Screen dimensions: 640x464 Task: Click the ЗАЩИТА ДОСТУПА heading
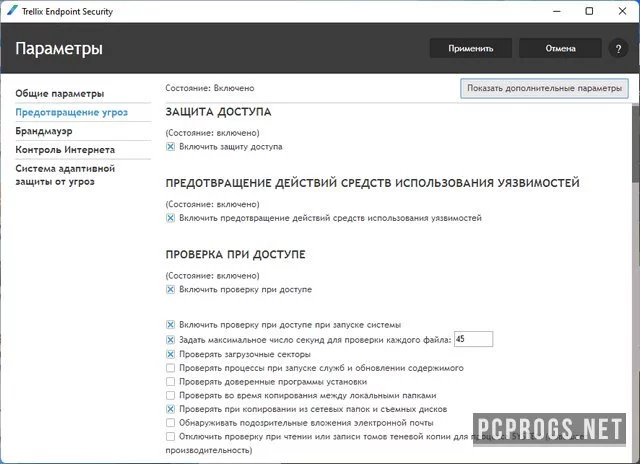click(x=218, y=112)
